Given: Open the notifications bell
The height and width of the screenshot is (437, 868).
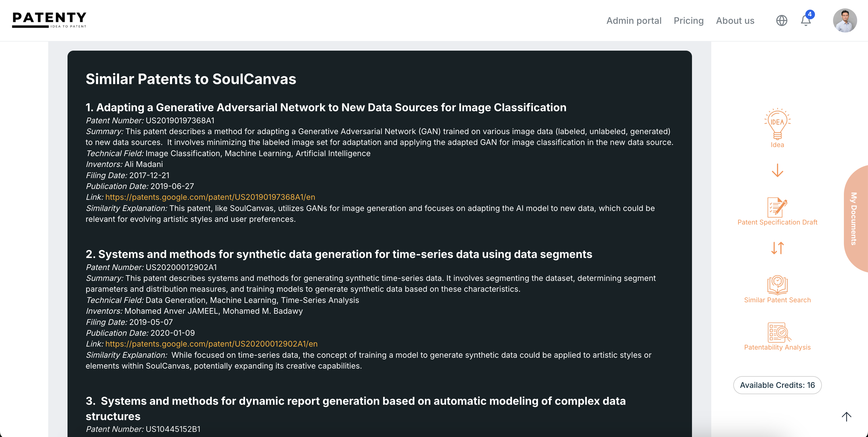Looking at the screenshot, I should pyautogui.click(x=806, y=20).
